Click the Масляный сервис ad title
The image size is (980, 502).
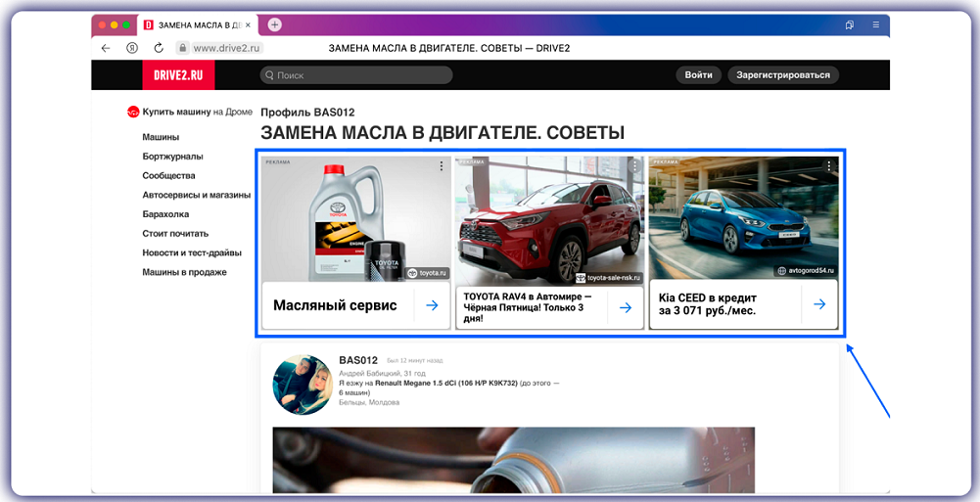point(335,305)
